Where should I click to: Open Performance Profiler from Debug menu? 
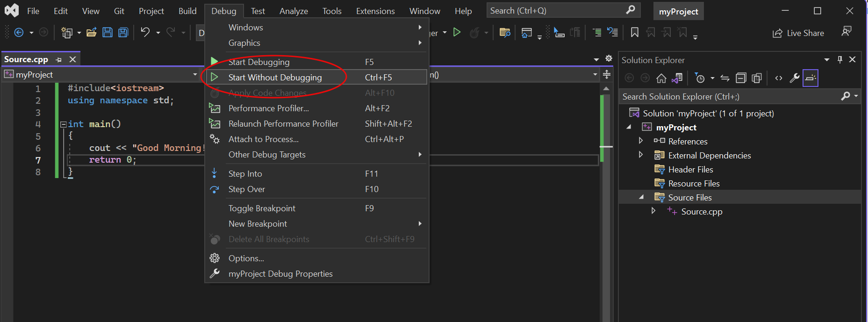(316, 108)
